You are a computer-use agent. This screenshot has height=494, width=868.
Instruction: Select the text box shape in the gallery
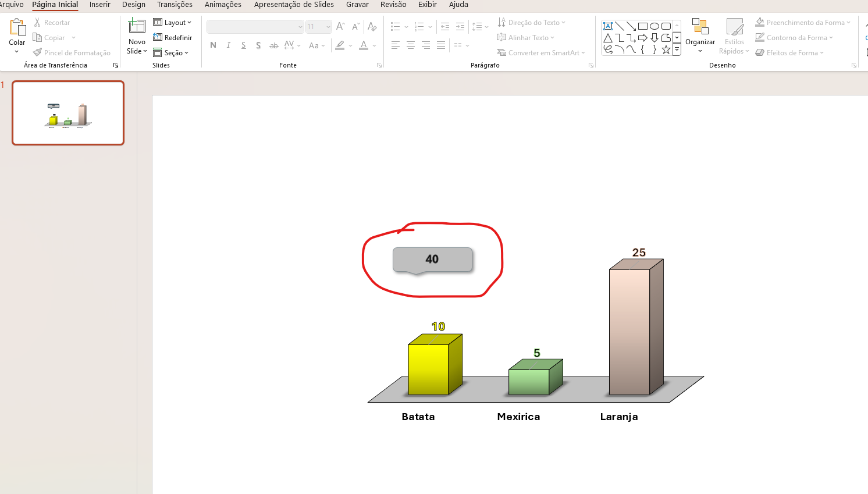click(608, 26)
